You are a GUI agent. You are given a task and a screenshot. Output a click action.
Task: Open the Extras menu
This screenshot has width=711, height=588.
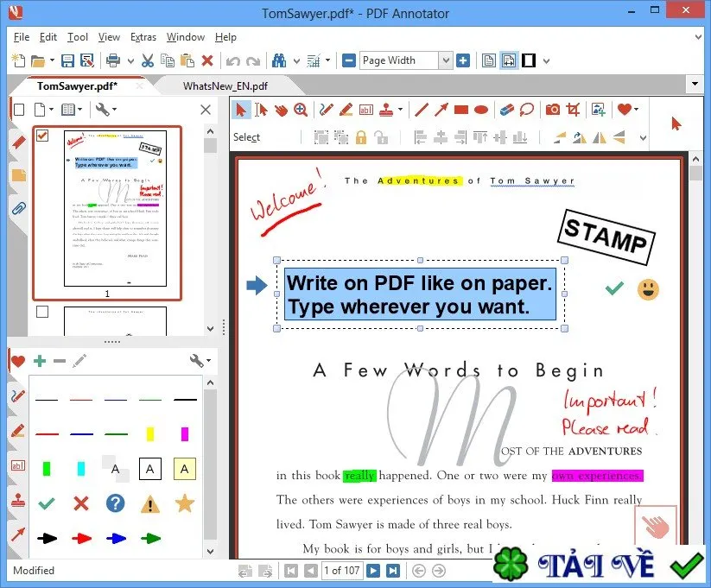click(x=143, y=37)
